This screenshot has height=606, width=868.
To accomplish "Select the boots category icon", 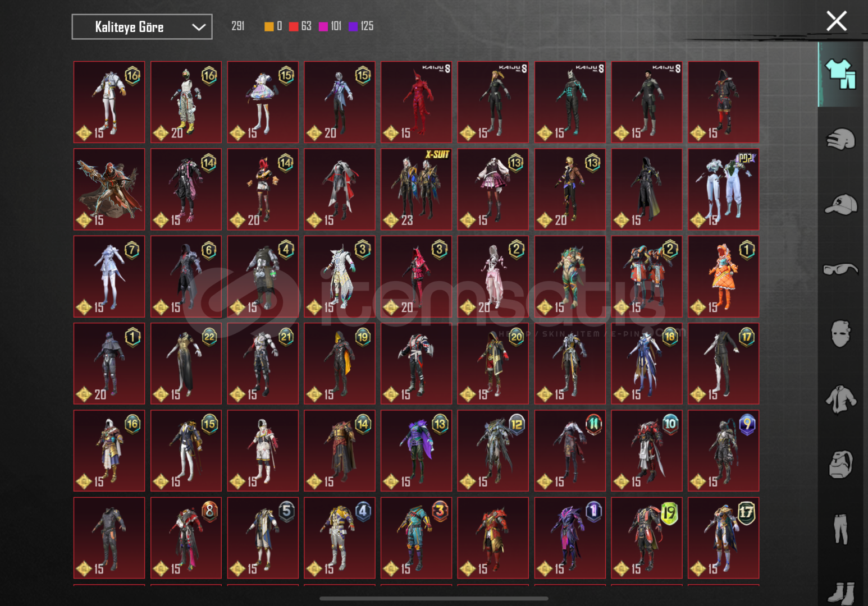I will (840, 593).
